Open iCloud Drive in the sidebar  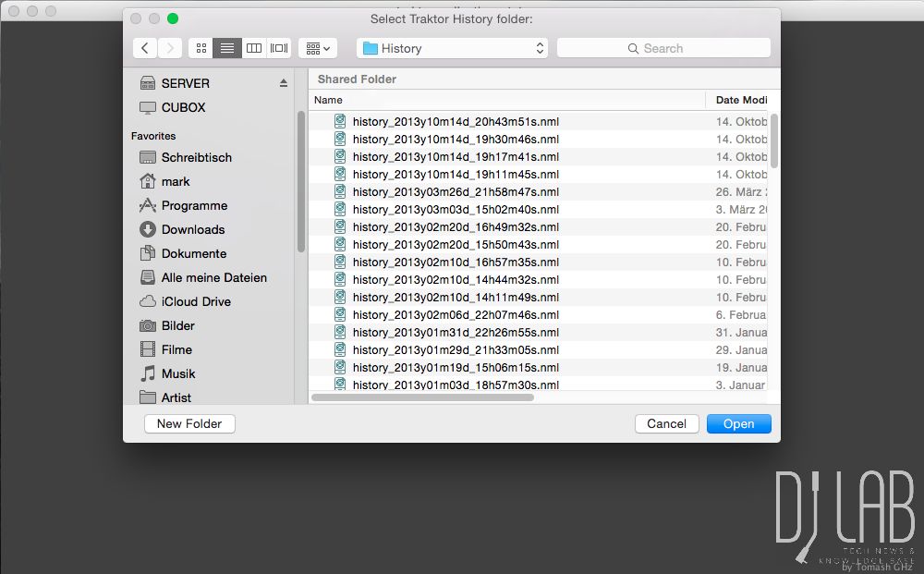196,301
